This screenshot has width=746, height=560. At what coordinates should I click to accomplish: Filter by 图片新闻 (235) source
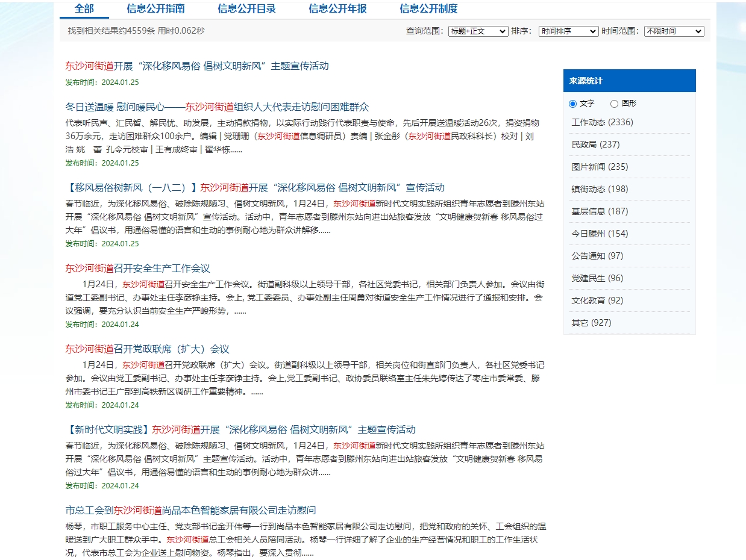pos(599,167)
